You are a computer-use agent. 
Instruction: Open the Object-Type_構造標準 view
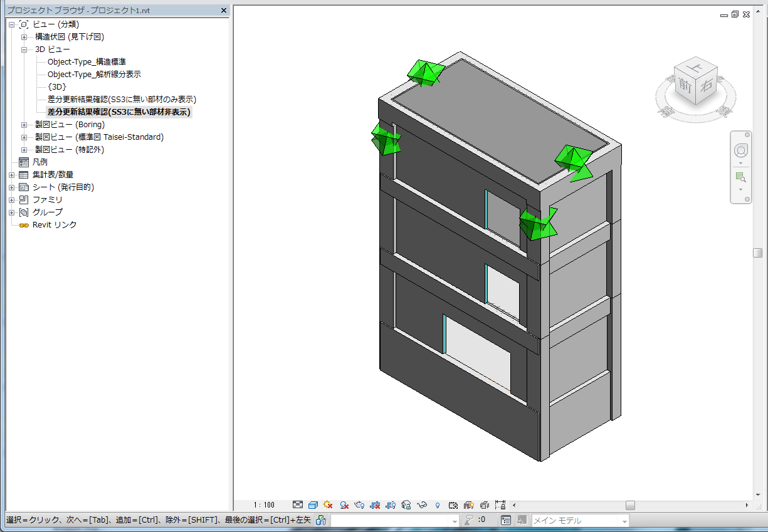click(87, 62)
